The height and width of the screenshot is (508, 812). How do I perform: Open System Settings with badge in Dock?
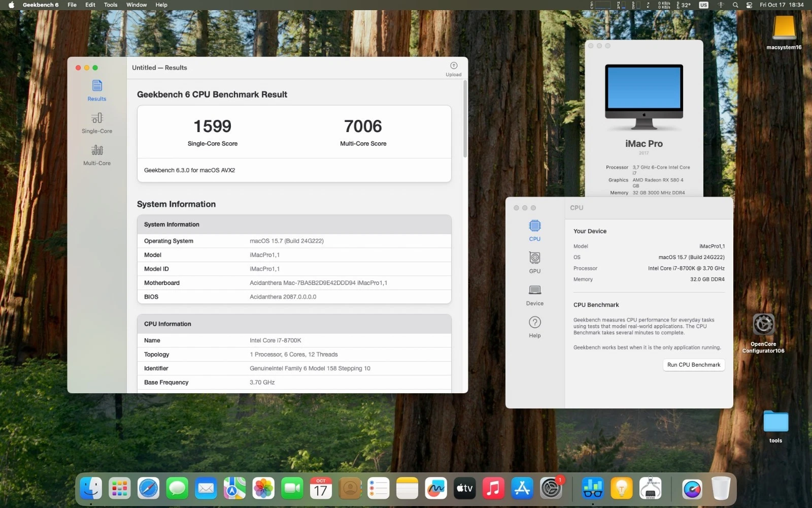point(551,489)
